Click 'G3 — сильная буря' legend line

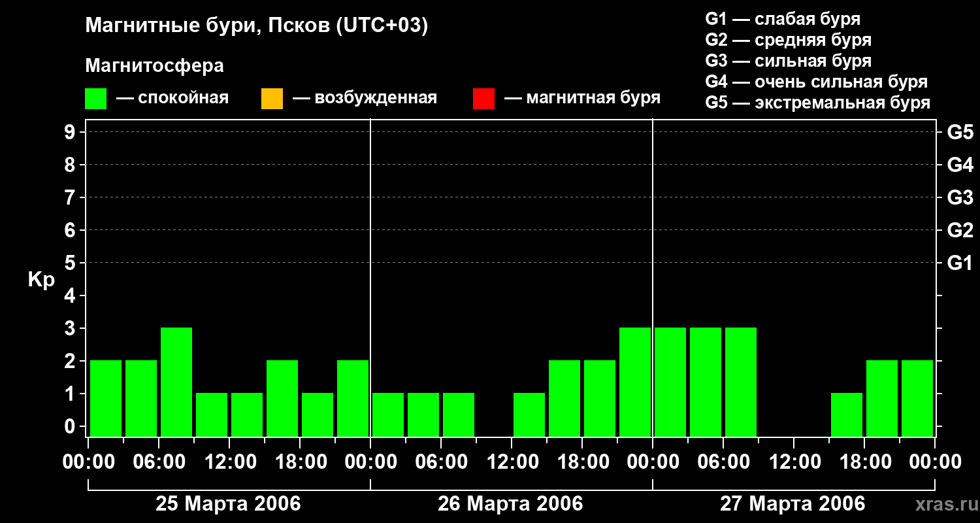point(788,61)
